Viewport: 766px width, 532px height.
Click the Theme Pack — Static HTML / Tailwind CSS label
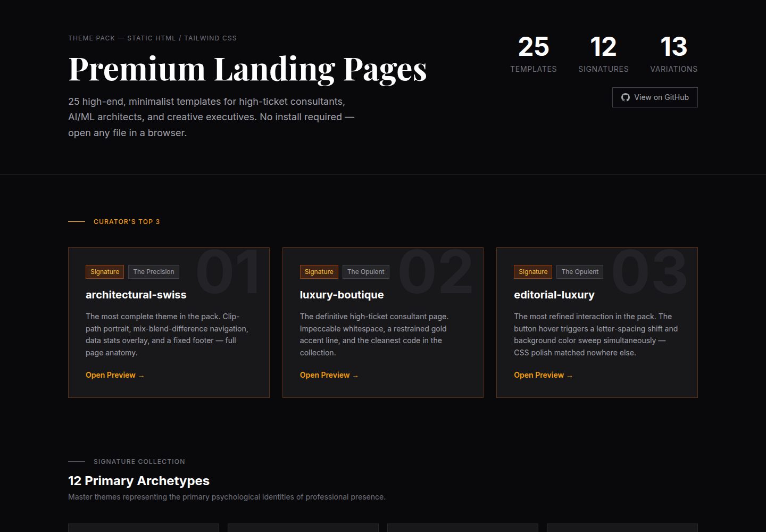pyautogui.click(x=152, y=38)
